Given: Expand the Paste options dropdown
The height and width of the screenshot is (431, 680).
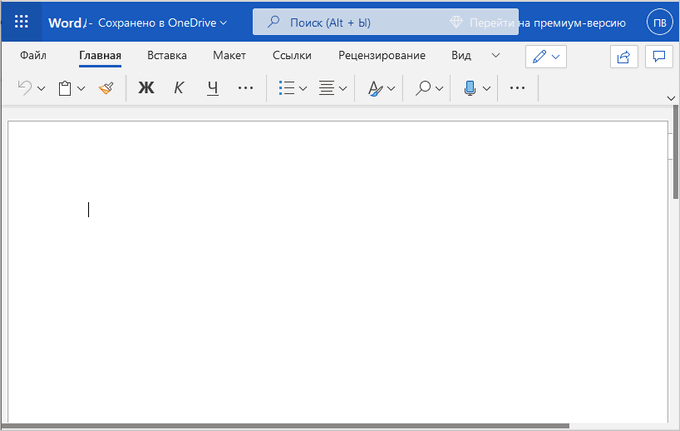Looking at the screenshot, I should 81,89.
